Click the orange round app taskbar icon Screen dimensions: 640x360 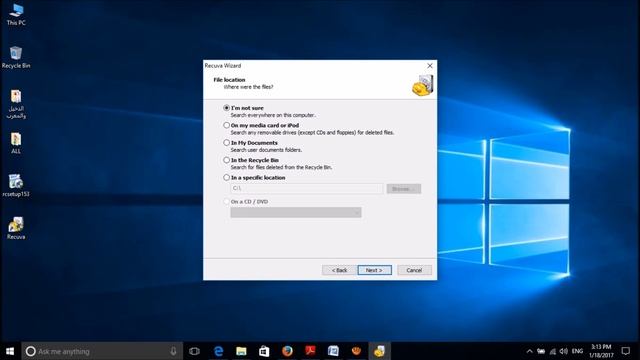[356, 351]
